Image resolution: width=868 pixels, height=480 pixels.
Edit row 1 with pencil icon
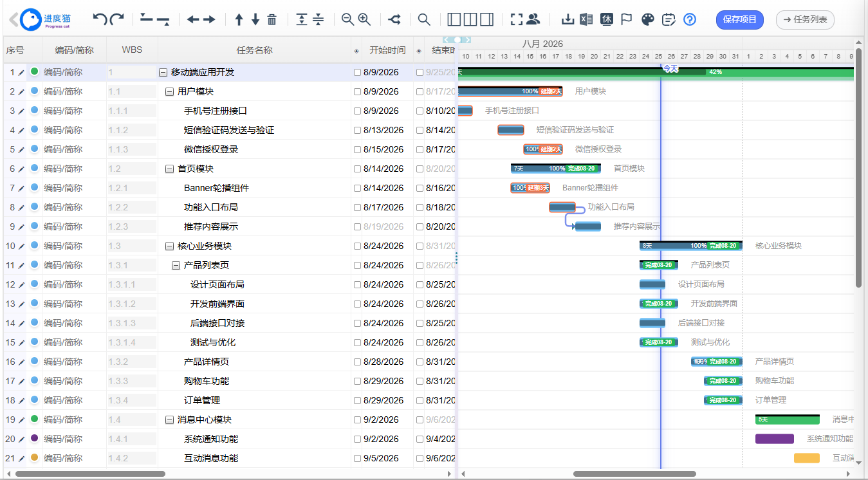click(x=21, y=73)
